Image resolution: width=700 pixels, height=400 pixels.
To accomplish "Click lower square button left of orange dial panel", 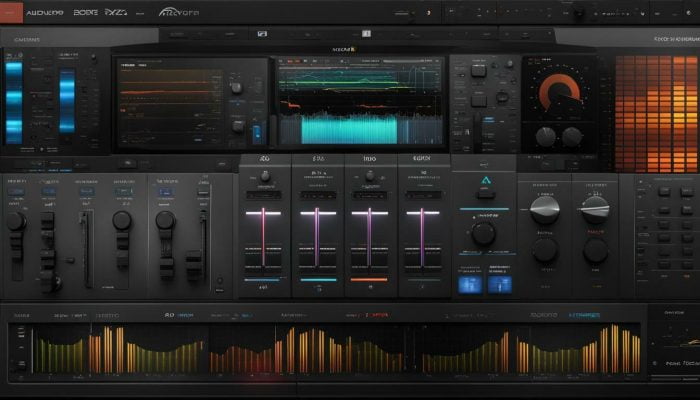I will pos(479,99).
